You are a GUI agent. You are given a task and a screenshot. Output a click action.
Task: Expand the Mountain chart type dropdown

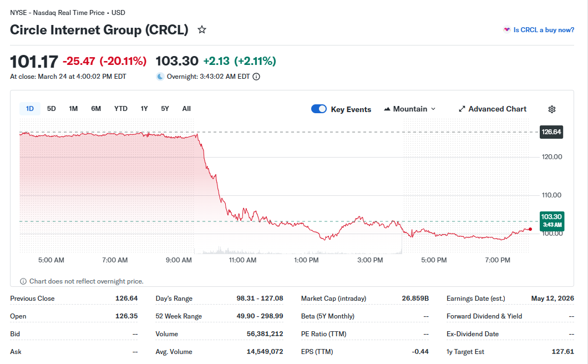click(x=410, y=109)
